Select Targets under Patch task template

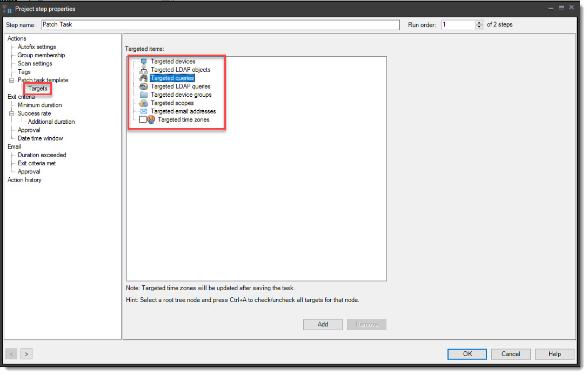(37, 88)
